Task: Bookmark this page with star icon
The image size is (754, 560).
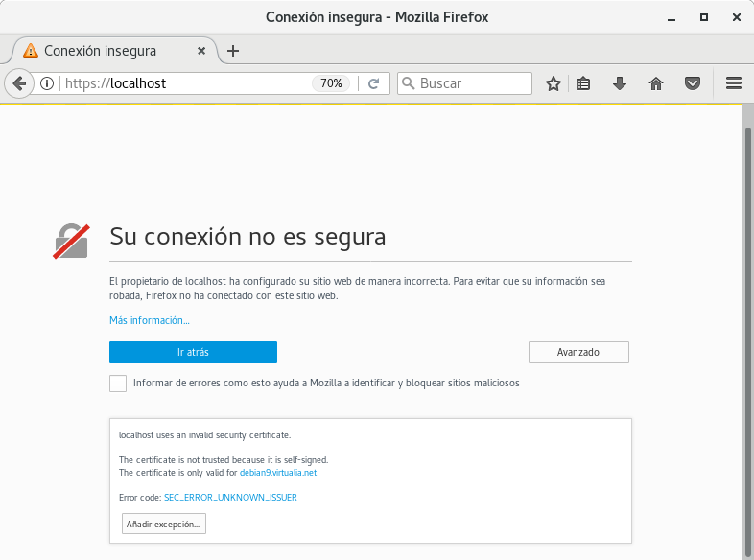Action: 553,83
